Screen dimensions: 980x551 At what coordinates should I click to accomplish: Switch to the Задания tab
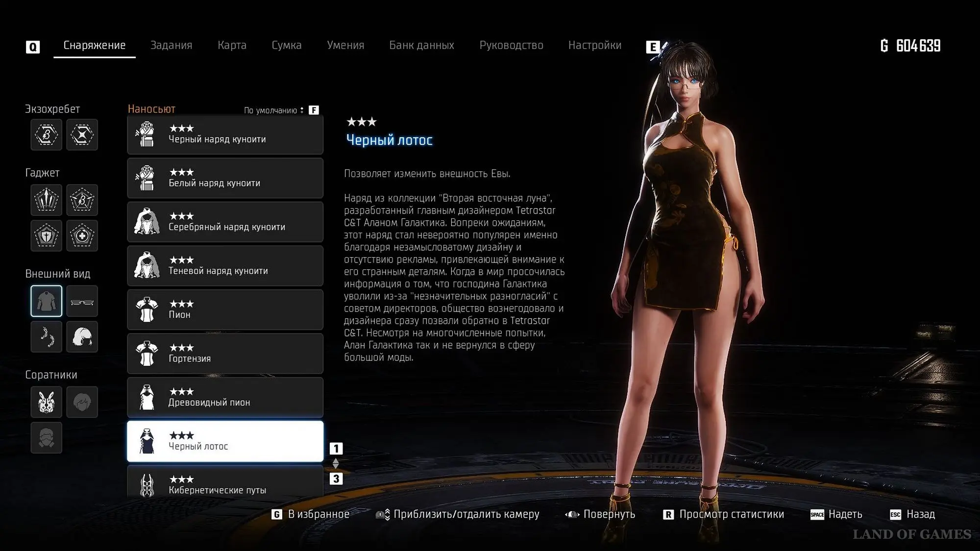171,45
